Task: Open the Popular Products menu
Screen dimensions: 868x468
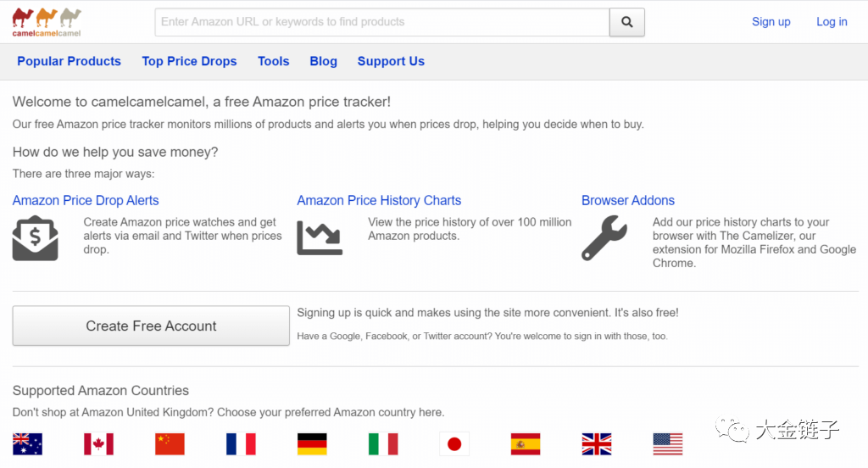Action: click(x=69, y=61)
